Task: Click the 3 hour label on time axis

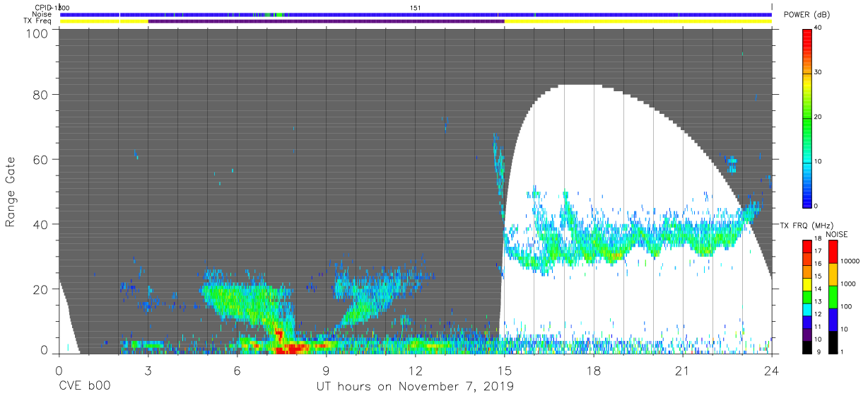Action: tap(148, 370)
